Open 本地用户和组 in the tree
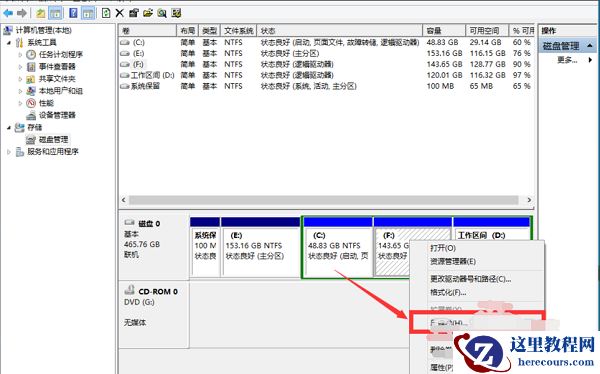The width and height of the screenshot is (600, 374). click(61, 91)
